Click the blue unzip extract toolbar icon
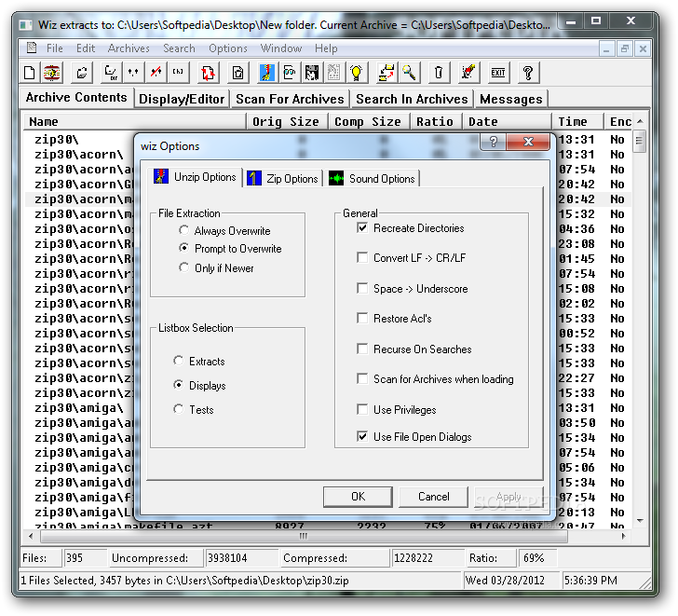The image size is (678, 616). coord(267,73)
